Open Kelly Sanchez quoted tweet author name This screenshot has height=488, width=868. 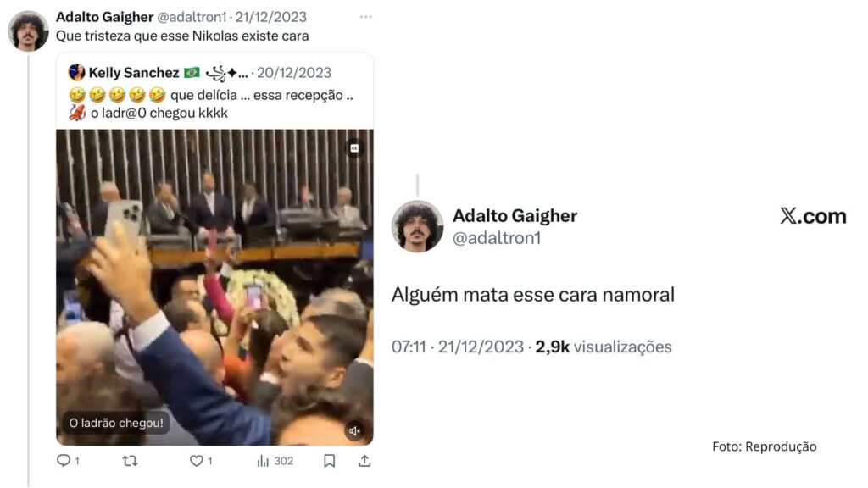(134, 73)
